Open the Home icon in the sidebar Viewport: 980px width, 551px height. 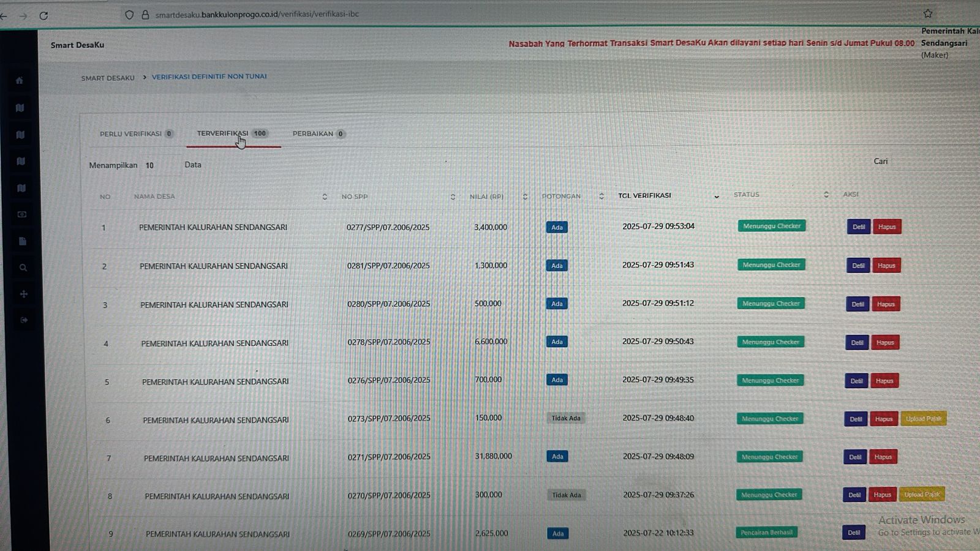pyautogui.click(x=20, y=80)
